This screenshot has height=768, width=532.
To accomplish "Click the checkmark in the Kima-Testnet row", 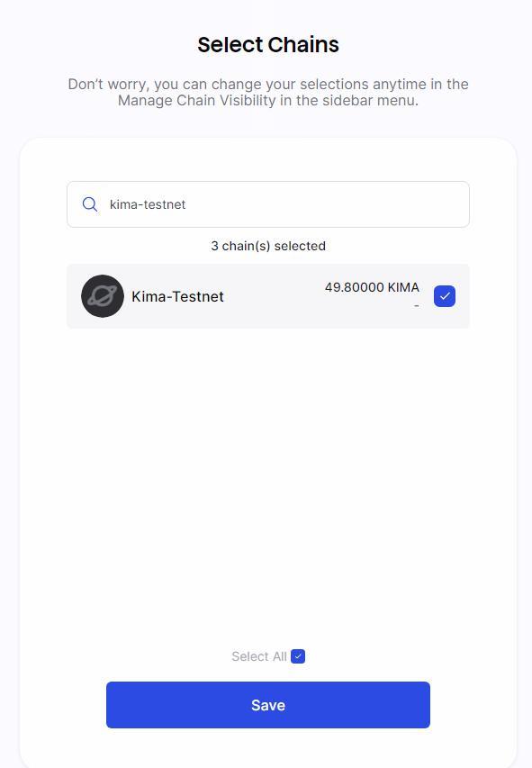I will pyautogui.click(x=445, y=296).
